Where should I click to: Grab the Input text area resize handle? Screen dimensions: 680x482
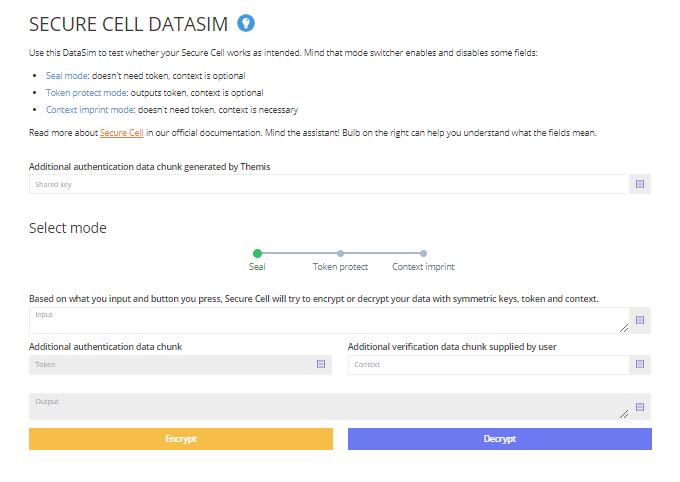(624, 328)
